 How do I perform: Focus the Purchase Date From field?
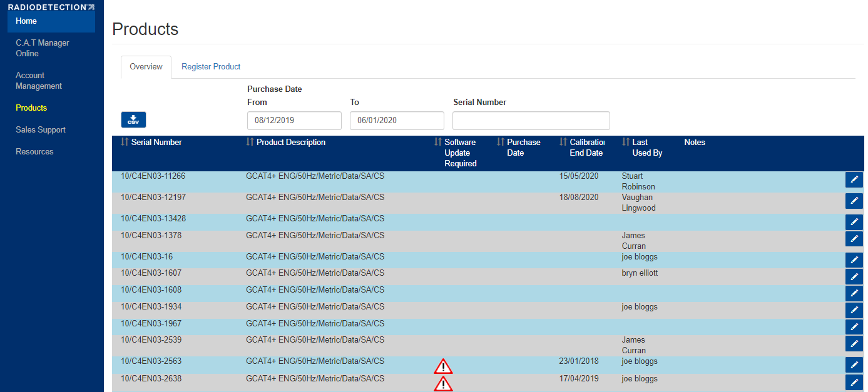point(294,121)
